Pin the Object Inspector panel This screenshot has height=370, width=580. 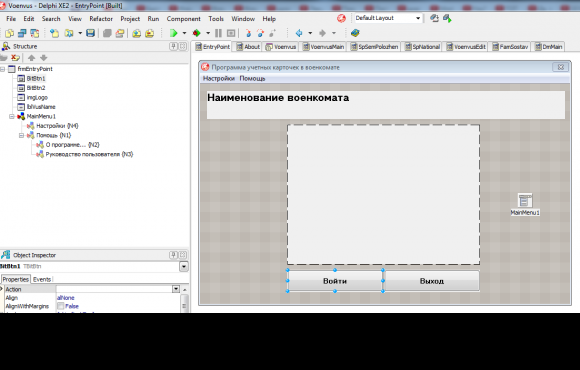tap(173, 255)
